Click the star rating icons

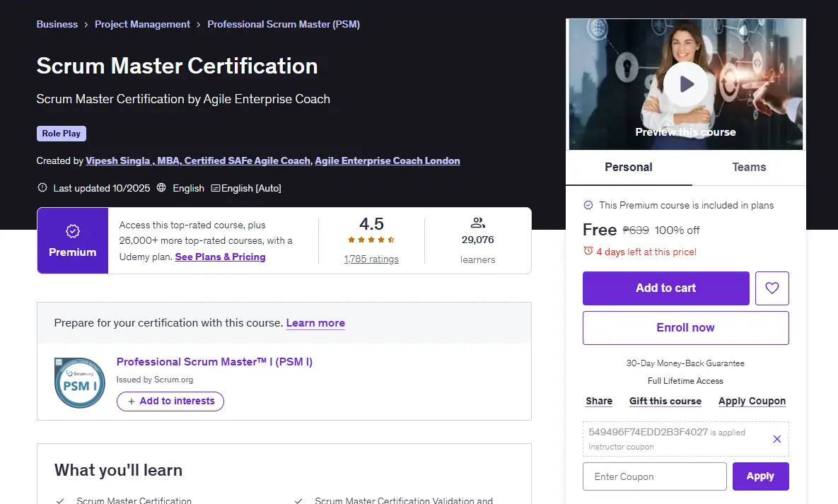371,240
